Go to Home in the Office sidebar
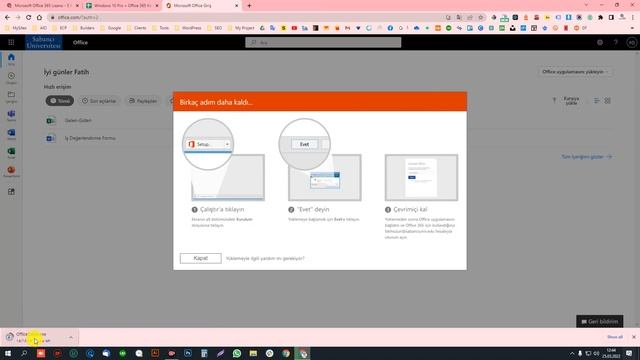640x360 pixels. (11, 59)
